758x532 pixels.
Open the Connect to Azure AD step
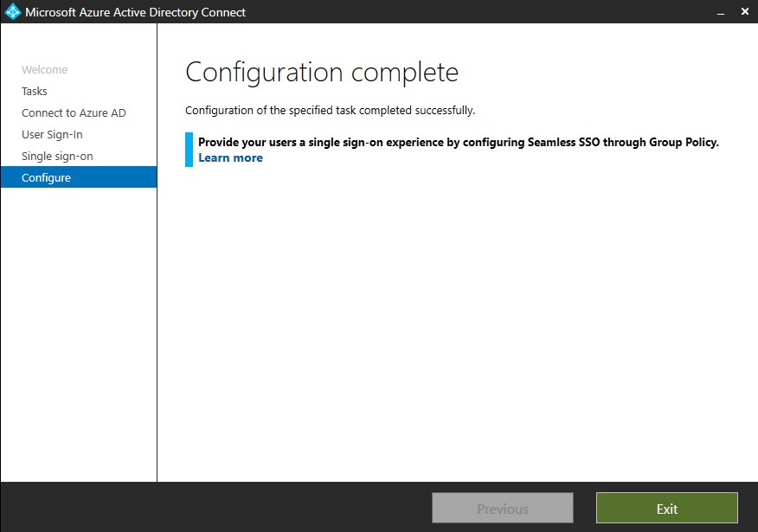(74, 113)
